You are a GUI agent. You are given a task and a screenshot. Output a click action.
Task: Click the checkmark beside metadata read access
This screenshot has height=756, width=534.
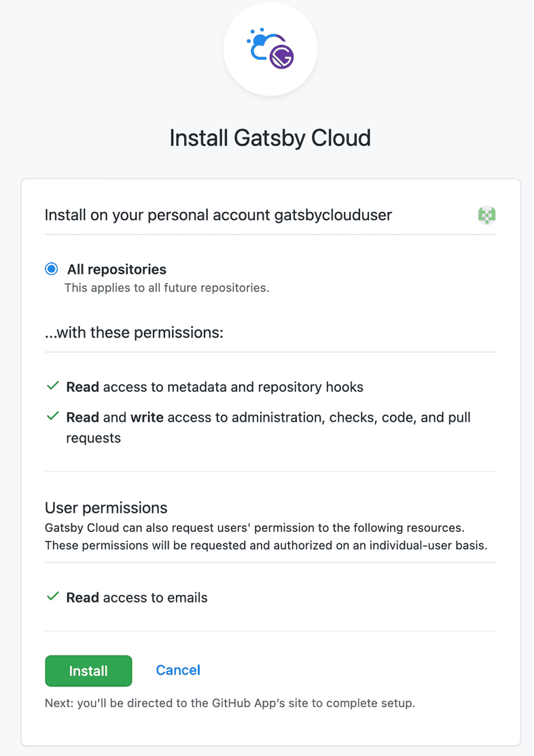coord(52,385)
